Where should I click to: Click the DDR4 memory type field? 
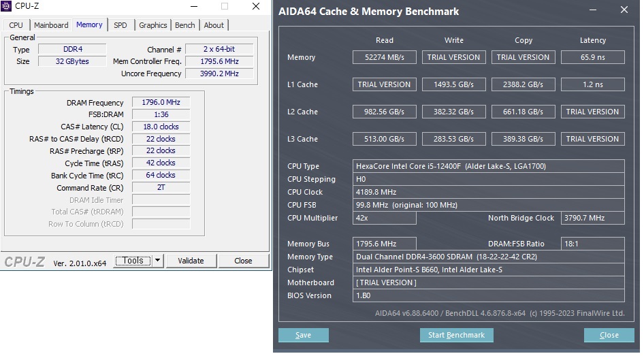click(73, 49)
